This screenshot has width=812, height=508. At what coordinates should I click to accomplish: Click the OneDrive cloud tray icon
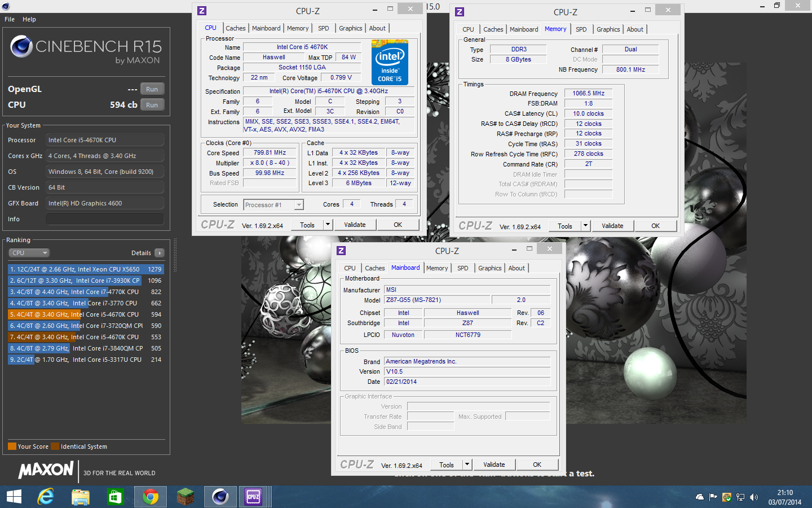(x=700, y=497)
